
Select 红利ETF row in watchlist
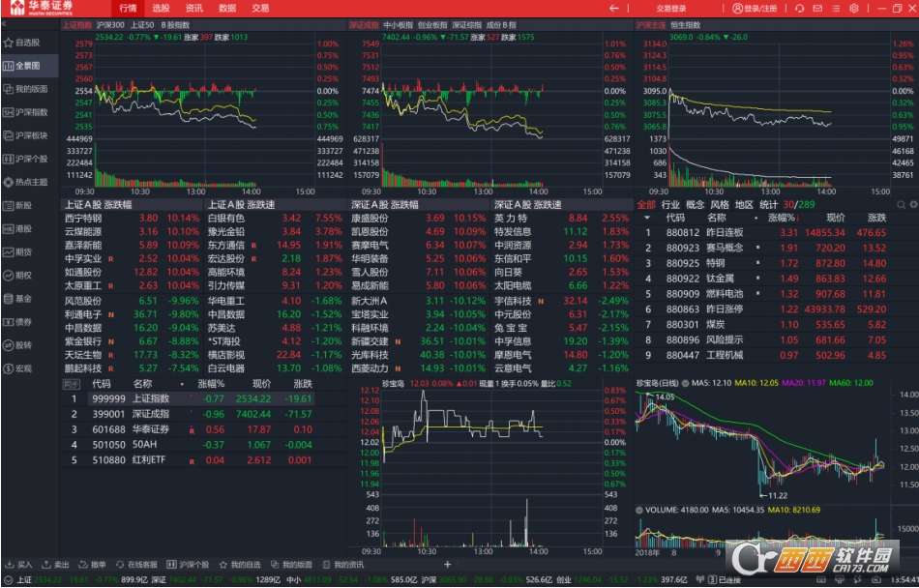(x=188, y=460)
